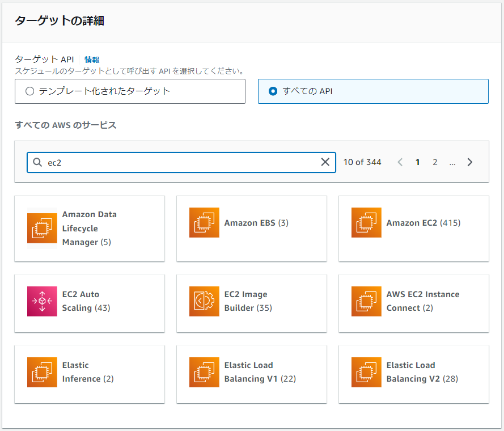Image resolution: width=504 pixels, height=431 pixels.
Task: Click the Amazon Data Lifecycle Manager icon
Action: [x=42, y=229]
